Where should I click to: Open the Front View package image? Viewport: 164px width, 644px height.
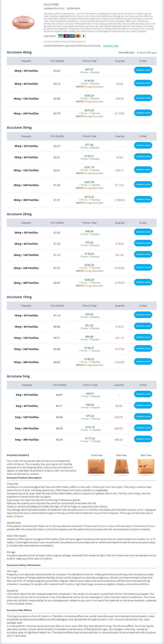tap(97, 466)
